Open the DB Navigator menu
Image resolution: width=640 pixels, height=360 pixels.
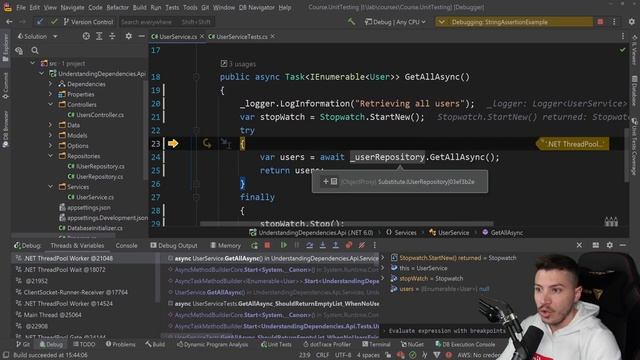[x=256, y=7]
